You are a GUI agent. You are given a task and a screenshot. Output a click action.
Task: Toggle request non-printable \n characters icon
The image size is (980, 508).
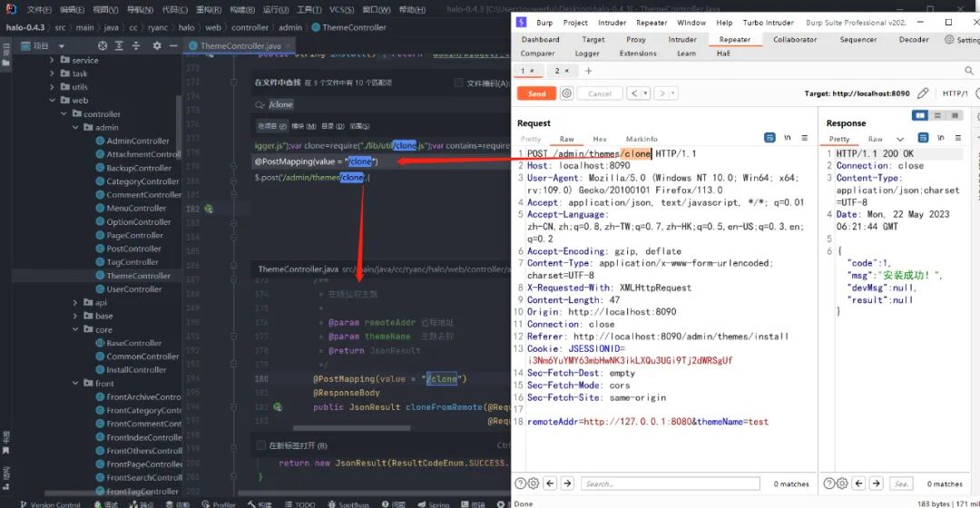point(788,138)
